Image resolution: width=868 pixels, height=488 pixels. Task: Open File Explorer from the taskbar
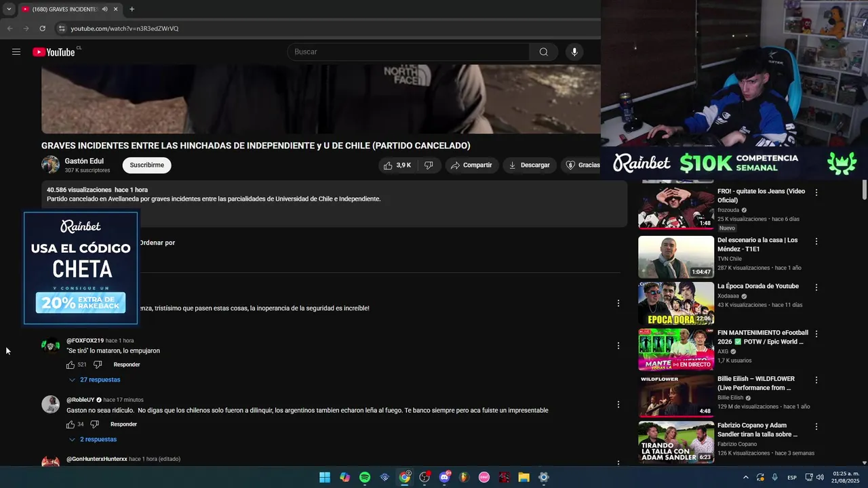(524, 477)
